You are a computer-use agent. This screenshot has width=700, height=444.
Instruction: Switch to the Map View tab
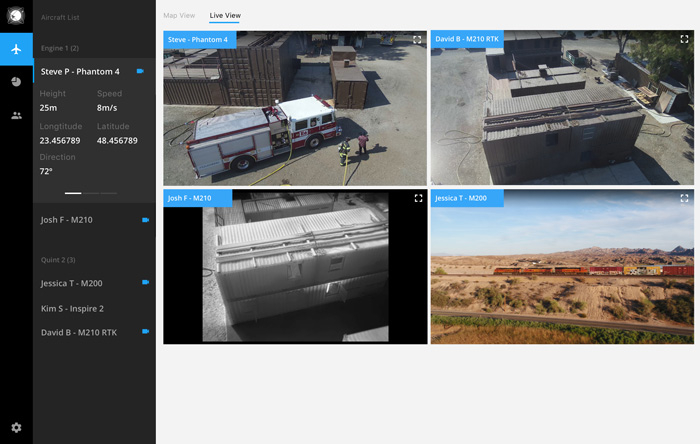(x=179, y=16)
